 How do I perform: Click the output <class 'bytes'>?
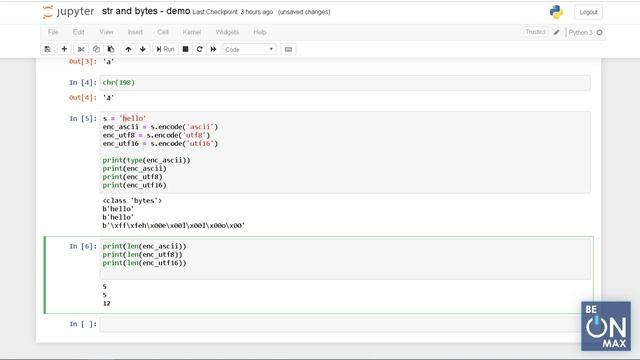132,200
